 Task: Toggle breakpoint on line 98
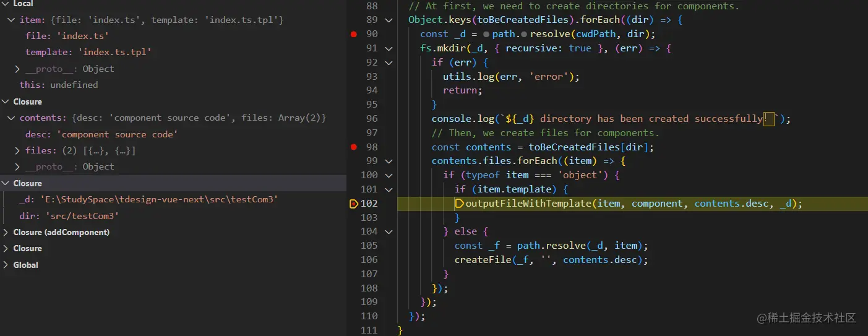[354, 147]
